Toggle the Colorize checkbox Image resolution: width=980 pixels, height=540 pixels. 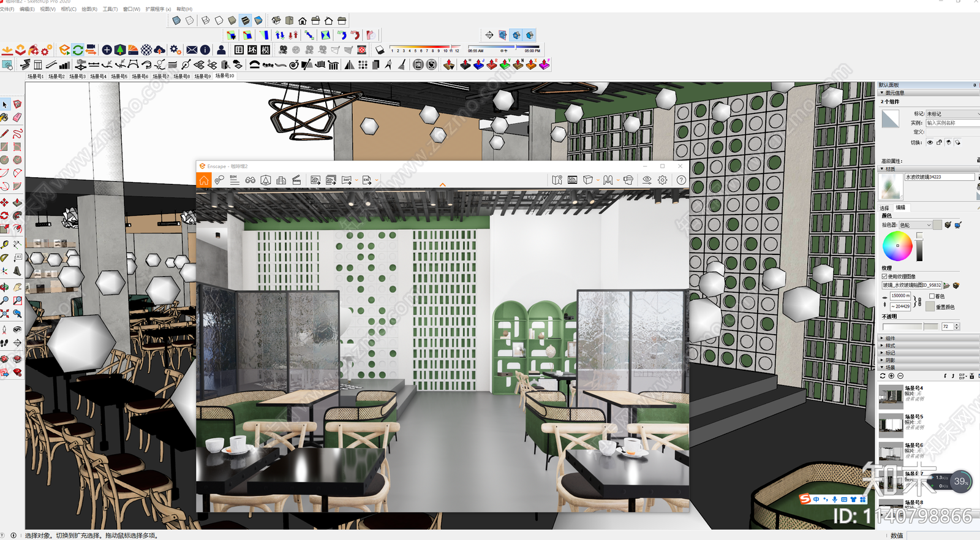932,296
